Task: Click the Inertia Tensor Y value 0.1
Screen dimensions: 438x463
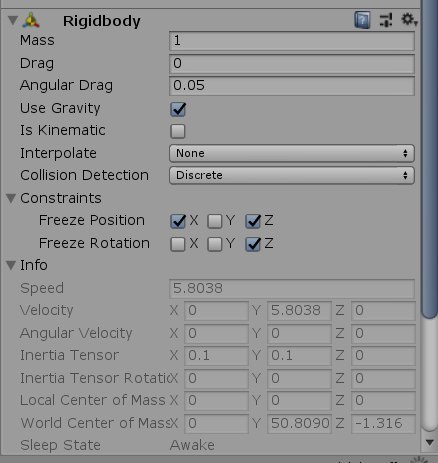Action: pyautogui.click(x=299, y=355)
